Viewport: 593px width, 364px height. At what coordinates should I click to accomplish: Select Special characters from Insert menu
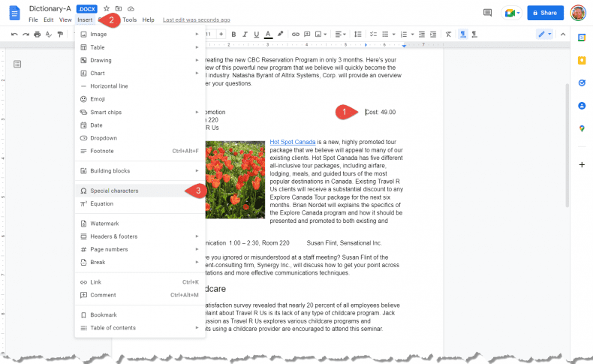114,191
